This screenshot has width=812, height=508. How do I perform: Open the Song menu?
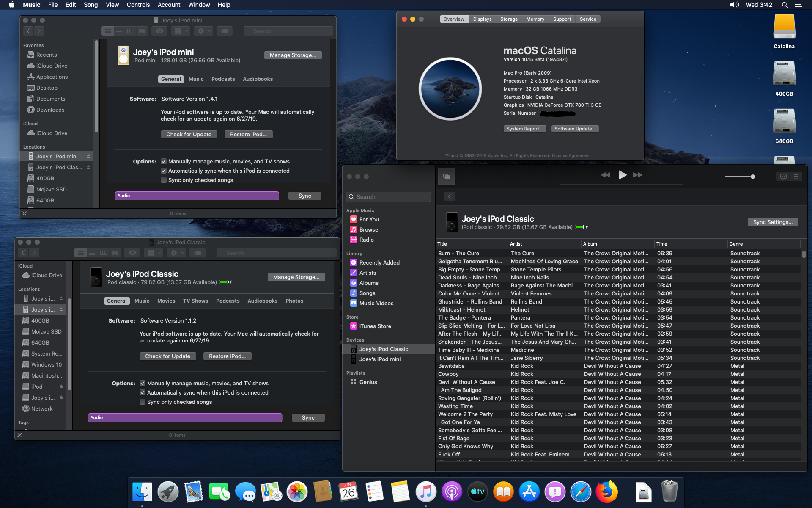91,5
